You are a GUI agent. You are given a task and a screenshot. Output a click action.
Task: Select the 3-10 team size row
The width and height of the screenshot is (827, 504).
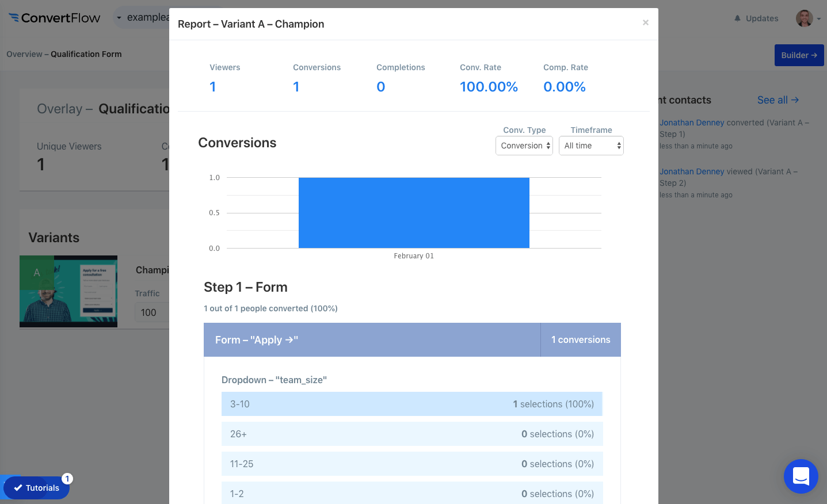(412, 404)
